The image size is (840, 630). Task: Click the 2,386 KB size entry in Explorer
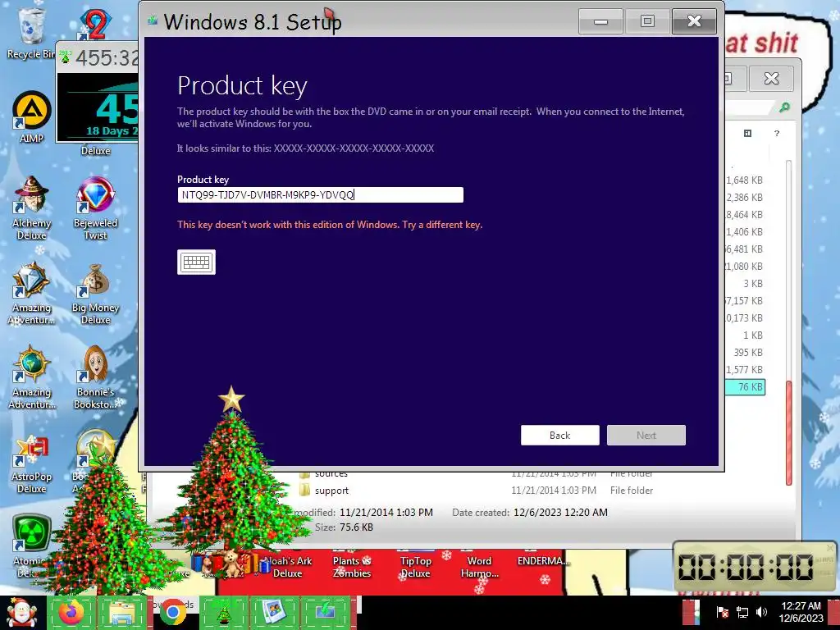click(x=744, y=197)
